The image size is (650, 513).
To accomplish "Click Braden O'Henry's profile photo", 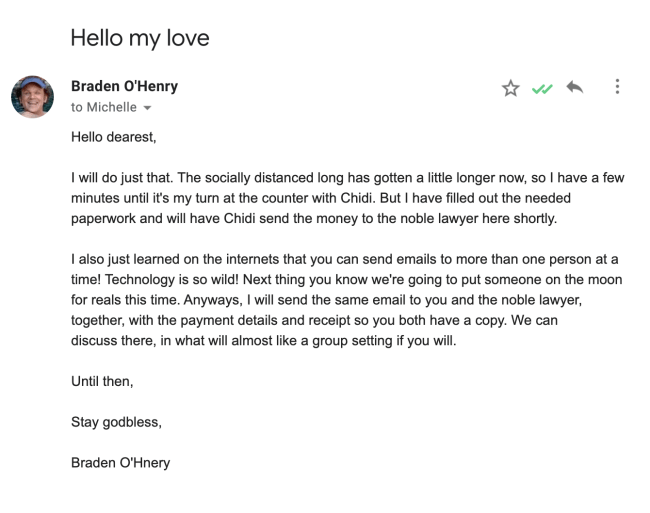I will click(32, 96).
